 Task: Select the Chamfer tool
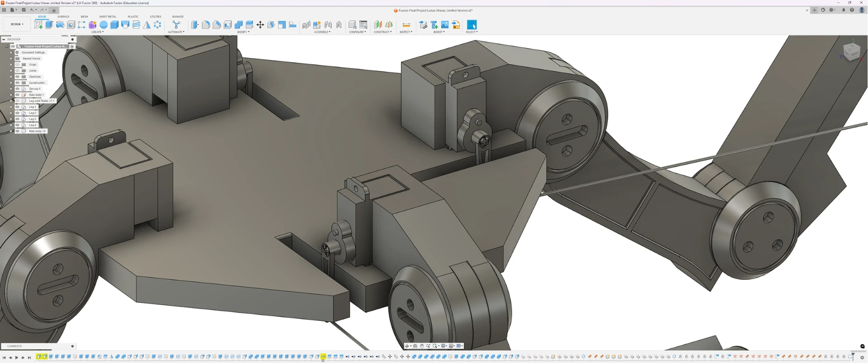[217, 25]
